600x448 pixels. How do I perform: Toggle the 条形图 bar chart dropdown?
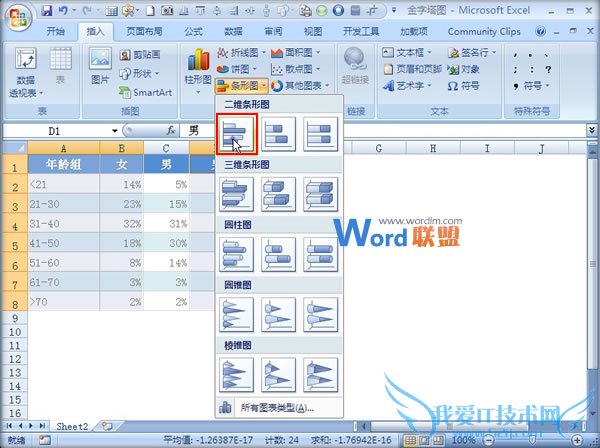(241, 86)
